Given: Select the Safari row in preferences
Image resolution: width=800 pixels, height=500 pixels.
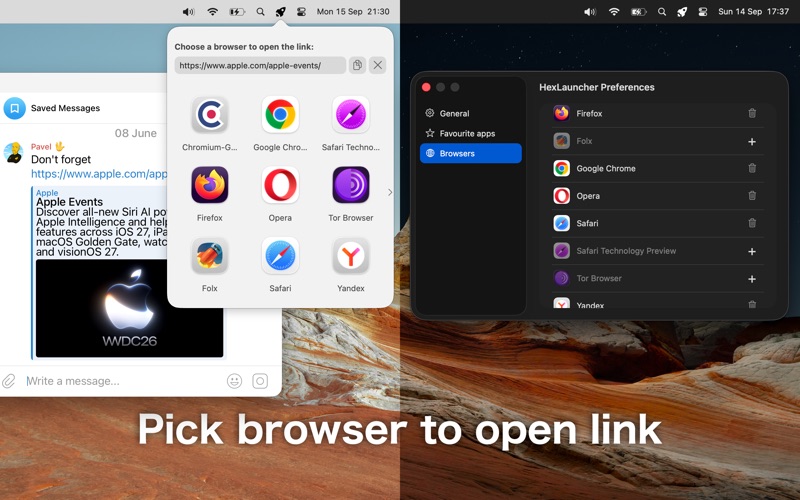Looking at the screenshot, I should [658, 223].
